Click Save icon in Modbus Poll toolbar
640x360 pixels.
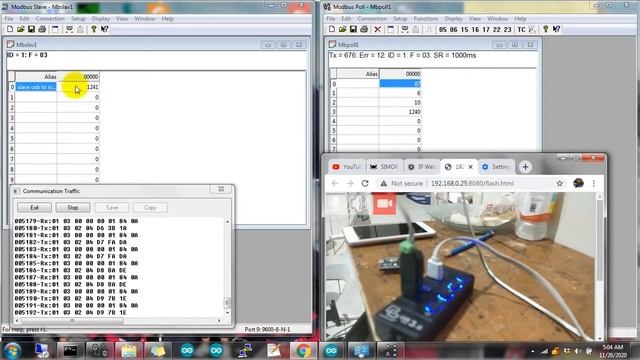pos(353,29)
